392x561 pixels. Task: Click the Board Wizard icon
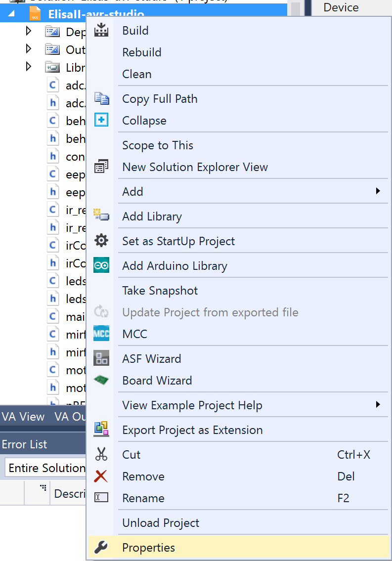[x=101, y=381]
